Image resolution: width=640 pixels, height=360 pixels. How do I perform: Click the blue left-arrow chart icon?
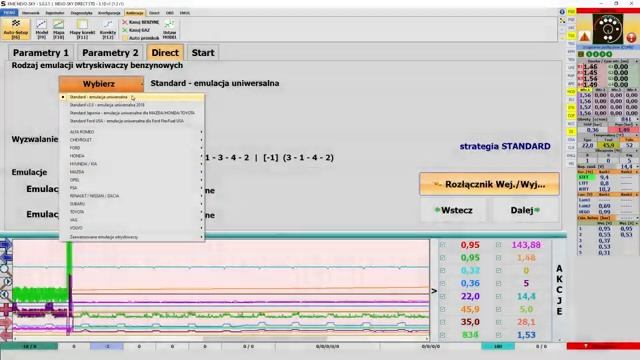tap(6, 257)
